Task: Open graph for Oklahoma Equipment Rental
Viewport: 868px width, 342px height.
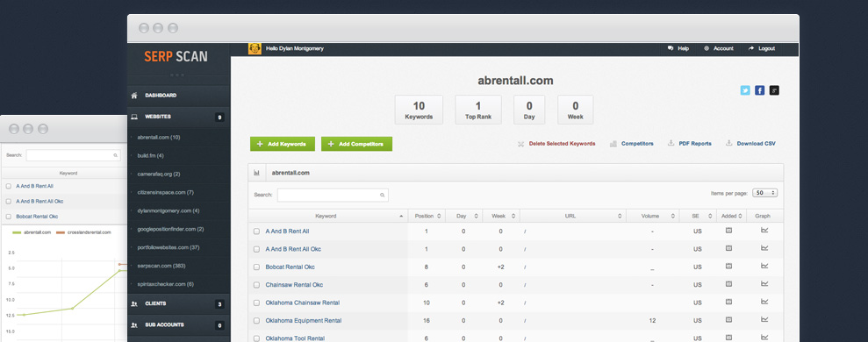Action: point(764,319)
